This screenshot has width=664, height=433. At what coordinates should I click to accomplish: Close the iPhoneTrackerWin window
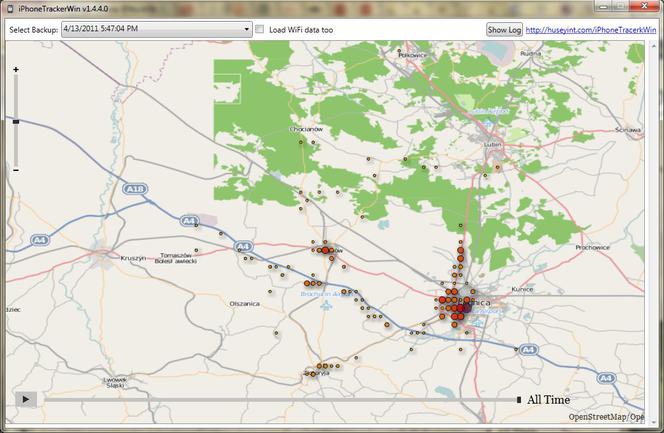coord(644,6)
